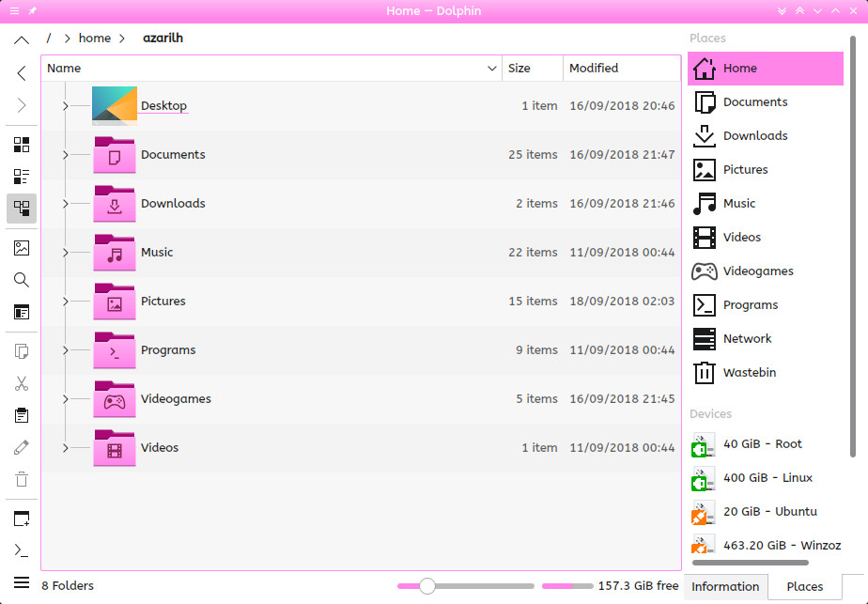The image size is (868, 604).
Task: Open Programs place with terminal icon
Action: 766,305
